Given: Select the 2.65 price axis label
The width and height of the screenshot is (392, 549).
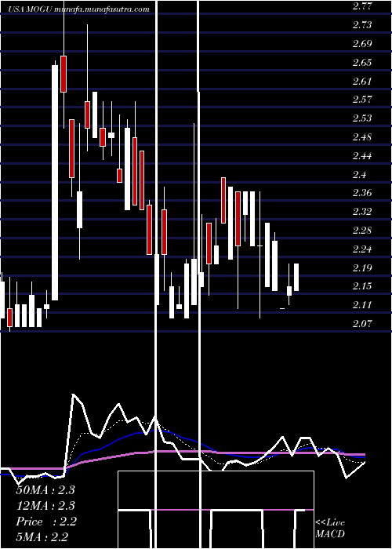Looking at the screenshot, I should pyautogui.click(x=362, y=63).
